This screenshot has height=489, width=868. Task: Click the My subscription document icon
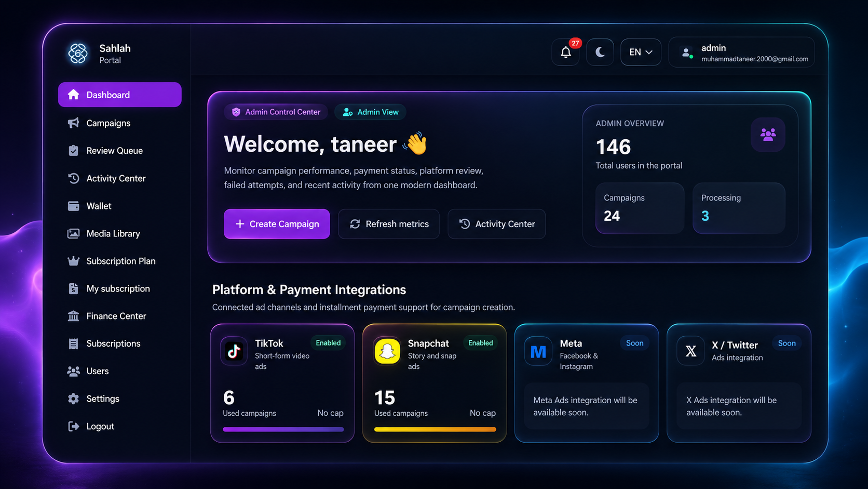click(73, 288)
